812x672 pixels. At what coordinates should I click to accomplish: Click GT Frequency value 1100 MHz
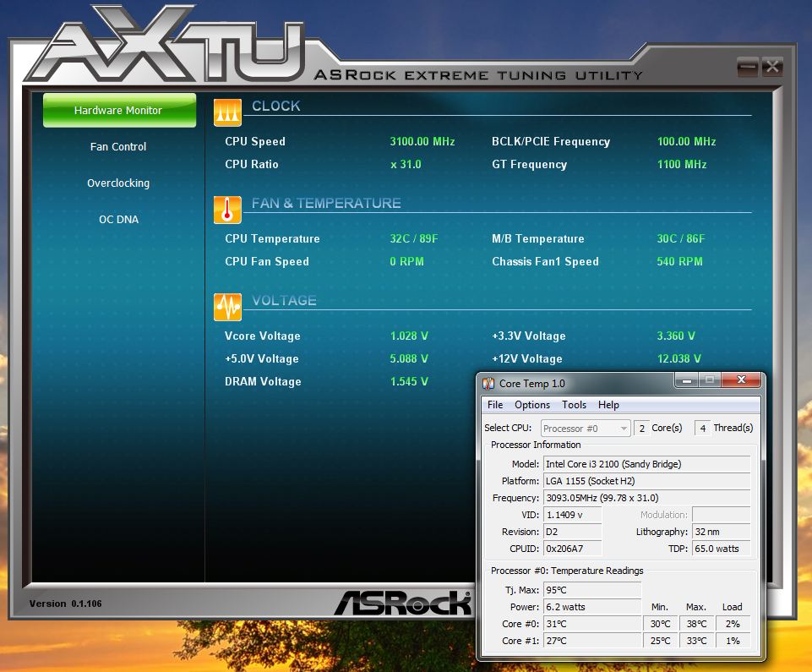(682, 164)
